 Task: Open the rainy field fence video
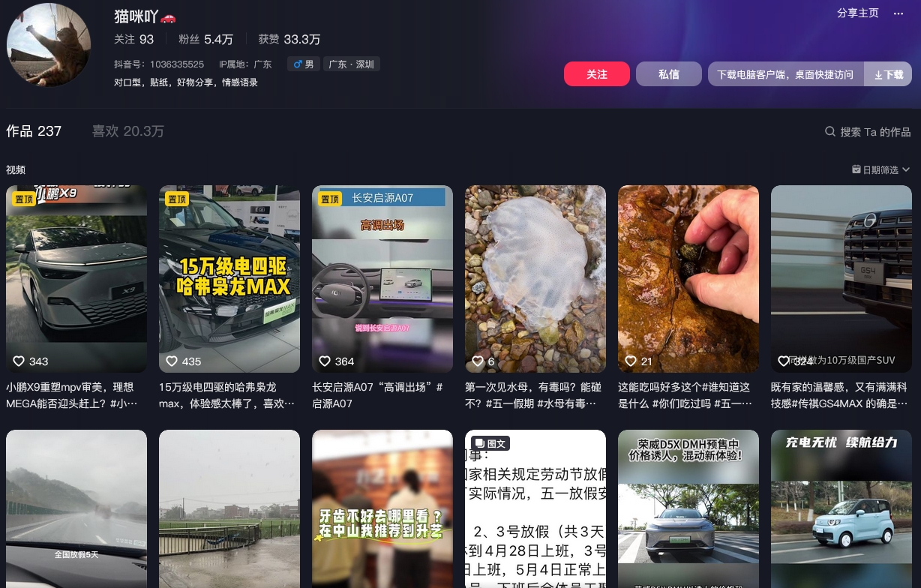tap(229, 508)
